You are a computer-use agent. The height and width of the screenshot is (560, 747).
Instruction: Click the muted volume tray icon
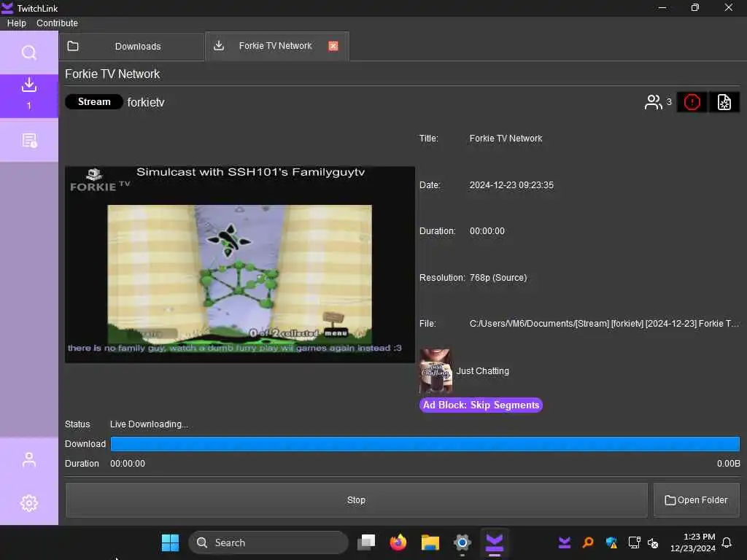(653, 542)
